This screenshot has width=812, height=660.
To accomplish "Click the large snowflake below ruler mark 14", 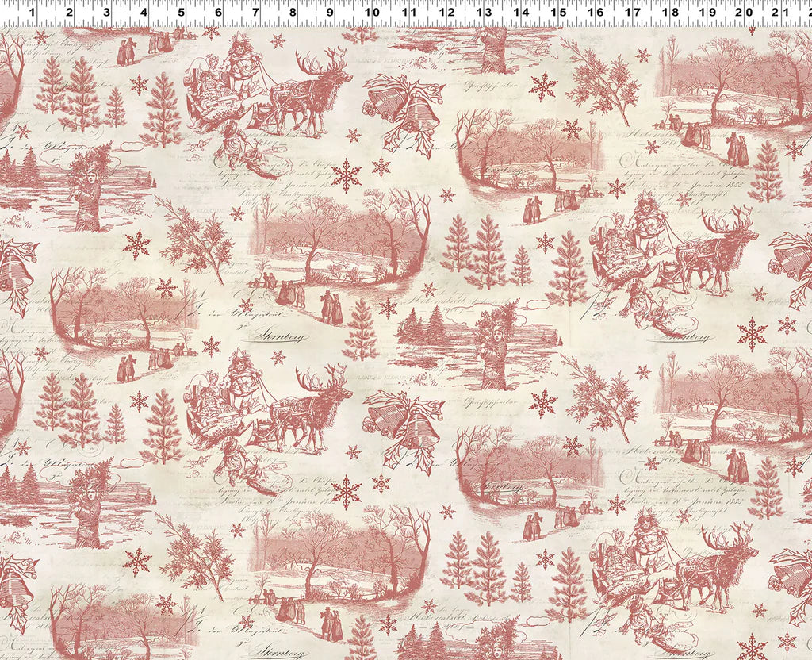I will click(x=543, y=86).
